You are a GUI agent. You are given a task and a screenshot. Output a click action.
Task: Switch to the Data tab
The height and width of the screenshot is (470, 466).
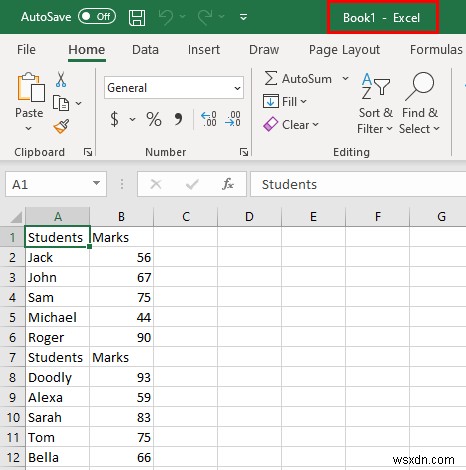145,50
